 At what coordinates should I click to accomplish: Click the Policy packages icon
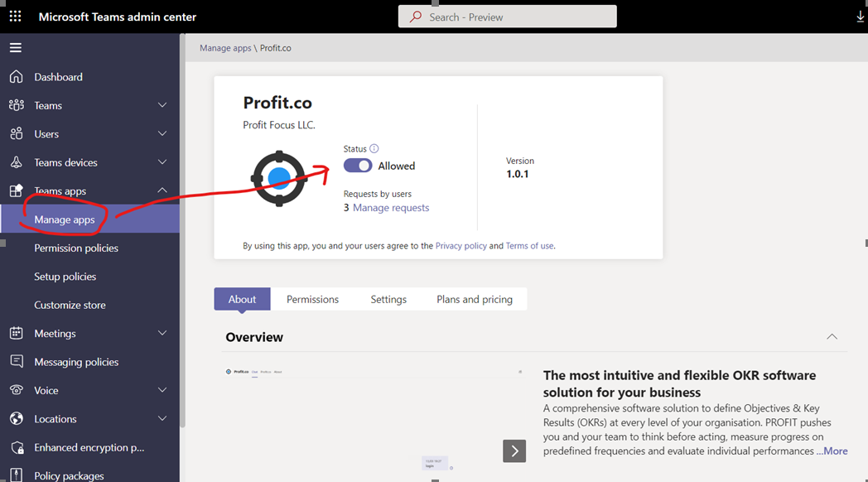click(17, 475)
